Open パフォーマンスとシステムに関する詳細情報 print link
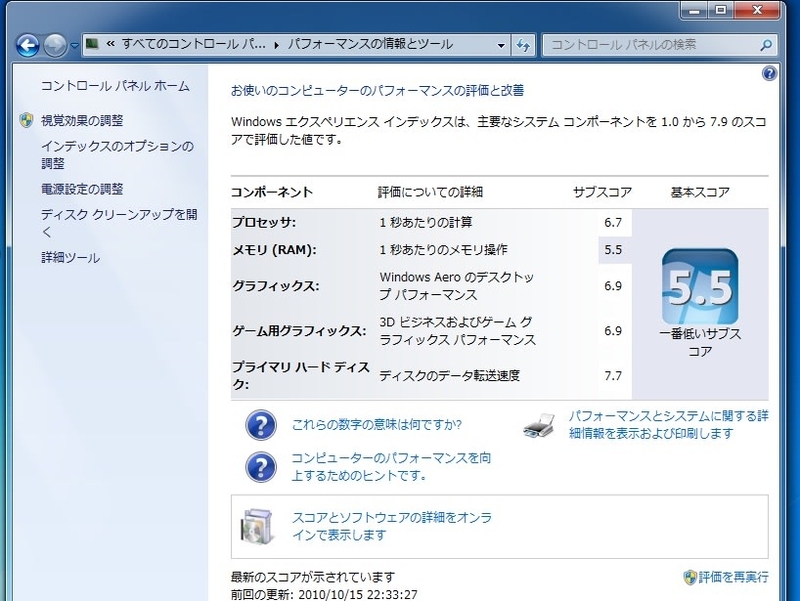The image size is (800, 601). click(668, 424)
